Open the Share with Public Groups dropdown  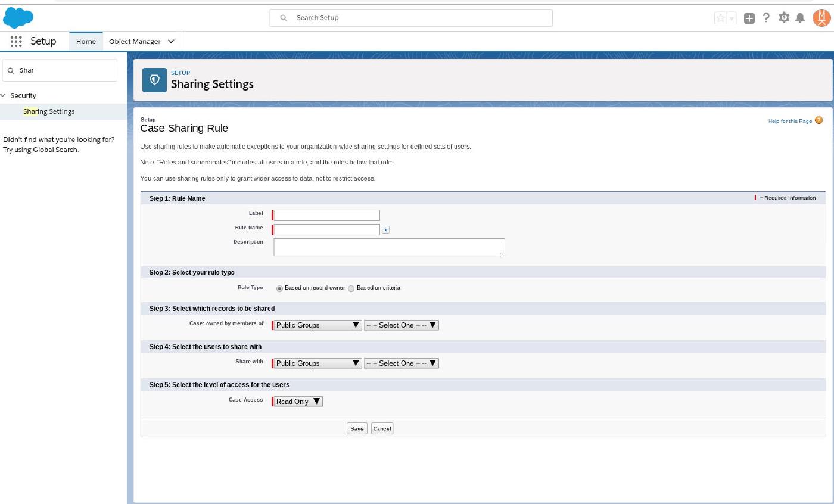[317, 363]
